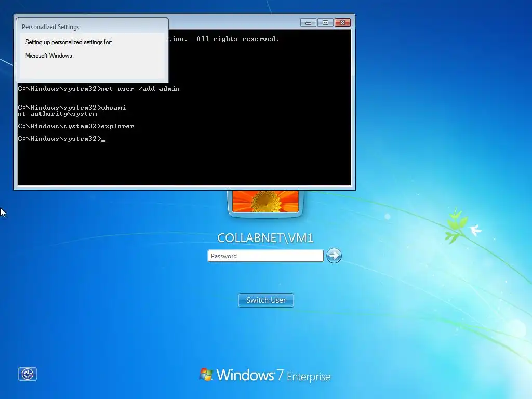Click the Switch User button
The image size is (532, 399).
(x=265, y=300)
